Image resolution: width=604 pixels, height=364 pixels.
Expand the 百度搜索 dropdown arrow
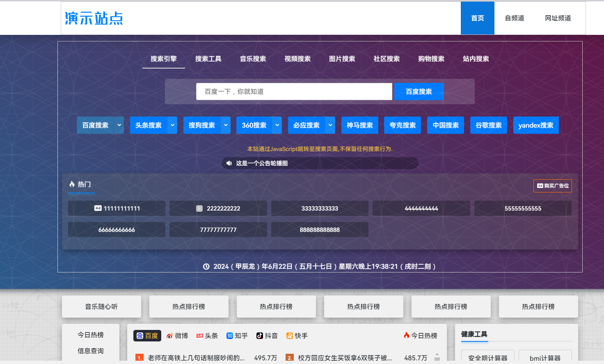click(x=119, y=125)
